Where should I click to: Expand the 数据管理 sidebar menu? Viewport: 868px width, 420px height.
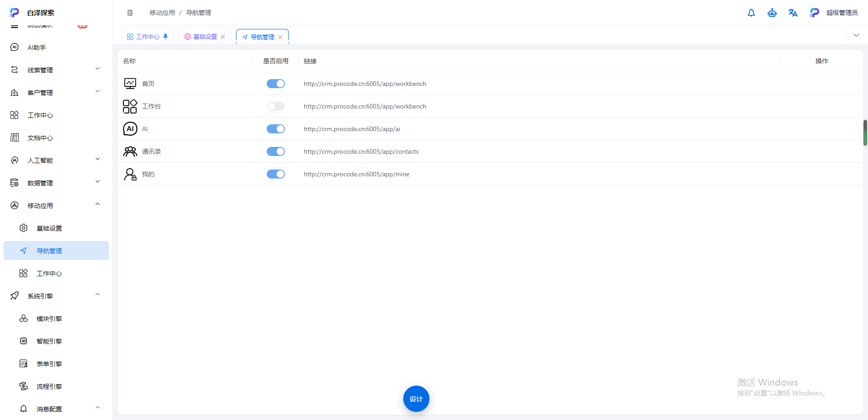56,183
